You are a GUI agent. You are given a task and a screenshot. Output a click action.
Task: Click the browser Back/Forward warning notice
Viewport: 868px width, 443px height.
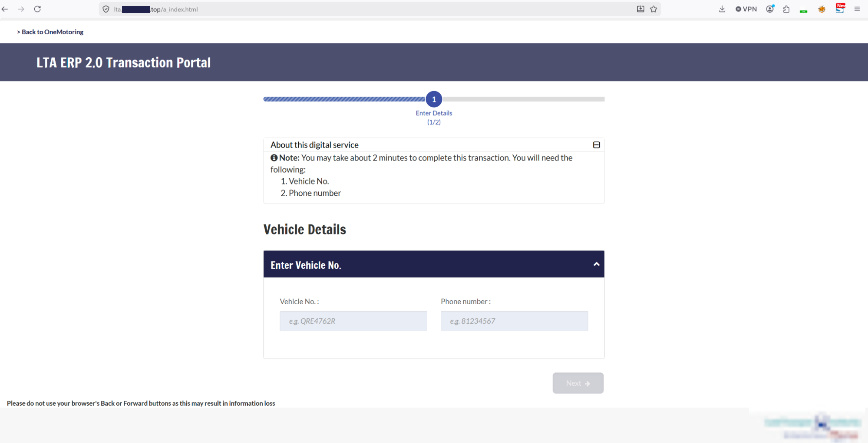[141, 404]
